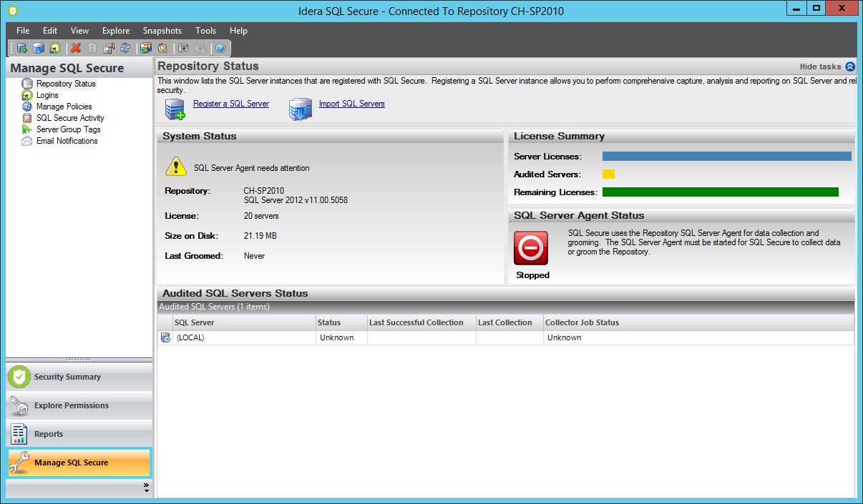Screen dimensions: 863x504
Task: Click the blue Server Licenses bar
Action: (727, 156)
